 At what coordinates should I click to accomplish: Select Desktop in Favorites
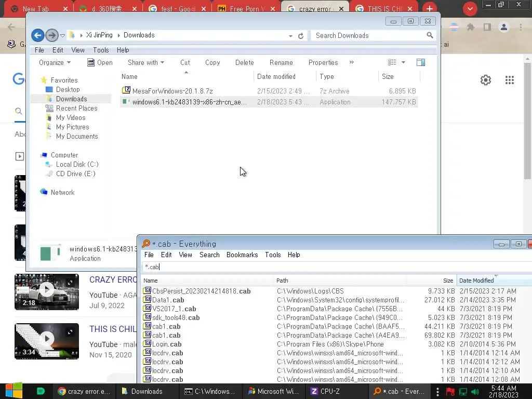68,89
